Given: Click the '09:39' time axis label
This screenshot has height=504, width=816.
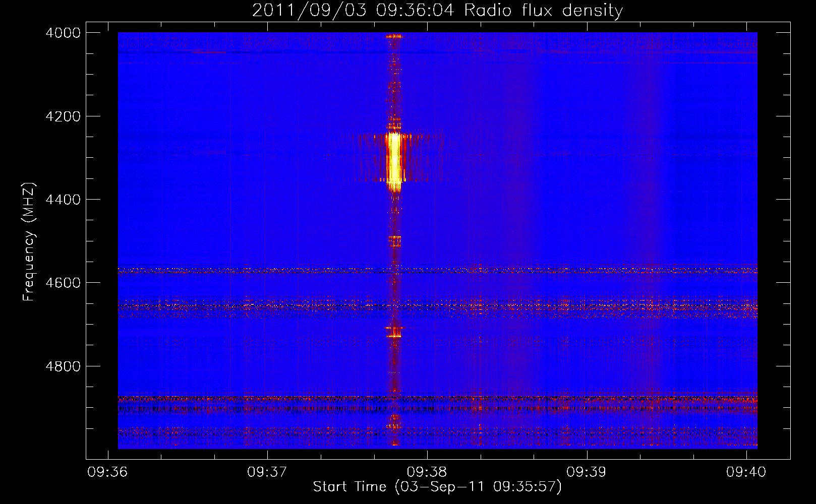Looking at the screenshot, I should 587,472.
